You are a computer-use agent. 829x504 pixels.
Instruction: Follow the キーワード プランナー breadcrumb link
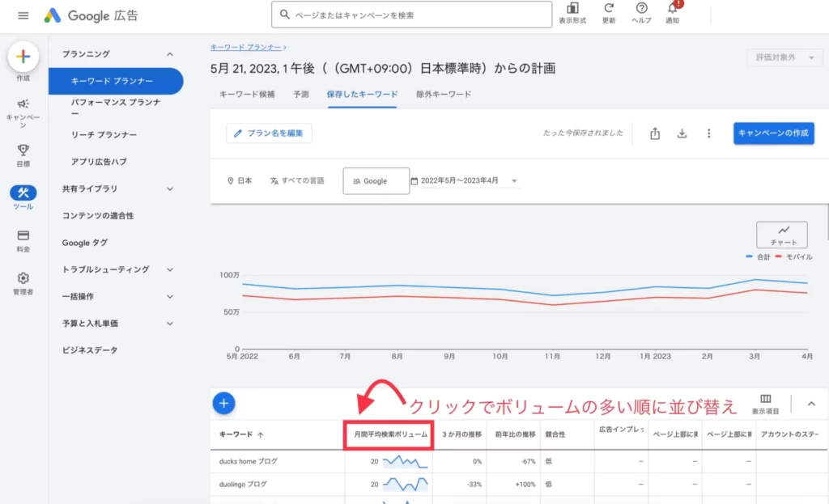coord(246,47)
